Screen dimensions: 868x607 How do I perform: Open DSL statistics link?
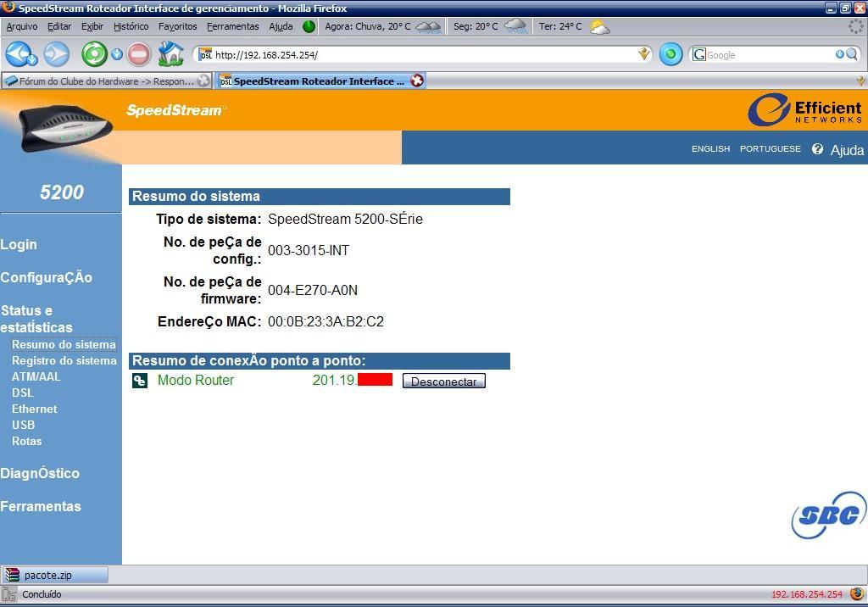(23, 393)
